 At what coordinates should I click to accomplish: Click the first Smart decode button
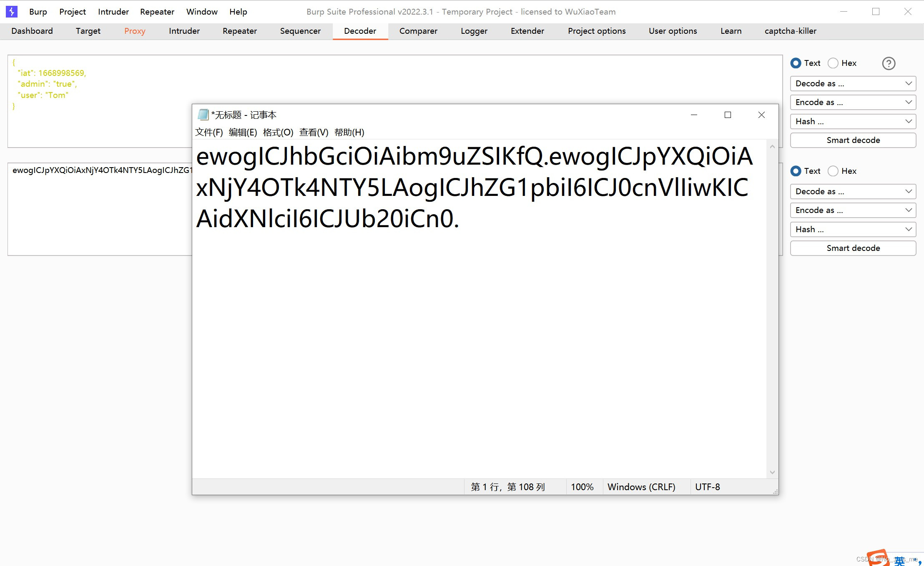pos(853,140)
